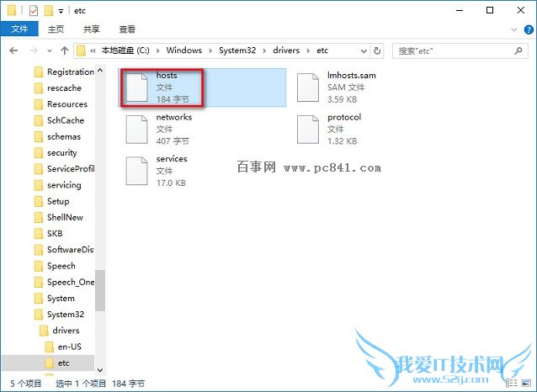Navigate to Windows in address bar
The image size is (537, 392).
tap(183, 50)
